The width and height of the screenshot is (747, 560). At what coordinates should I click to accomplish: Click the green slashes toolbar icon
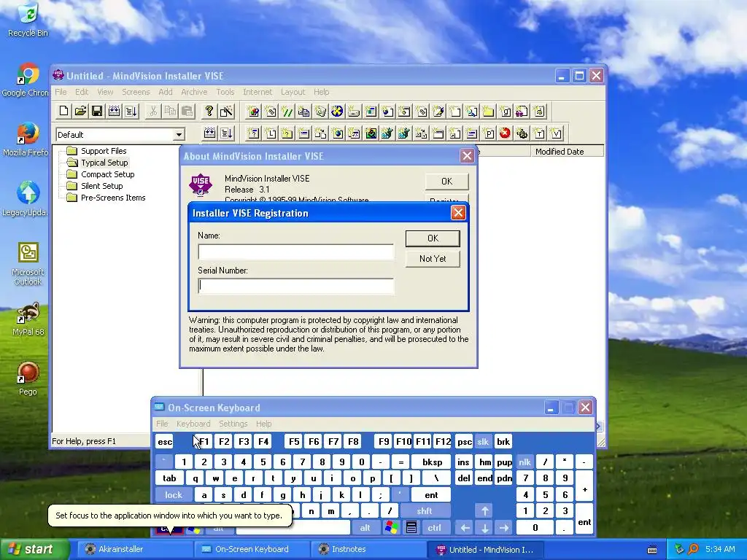pyautogui.click(x=287, y=112)
